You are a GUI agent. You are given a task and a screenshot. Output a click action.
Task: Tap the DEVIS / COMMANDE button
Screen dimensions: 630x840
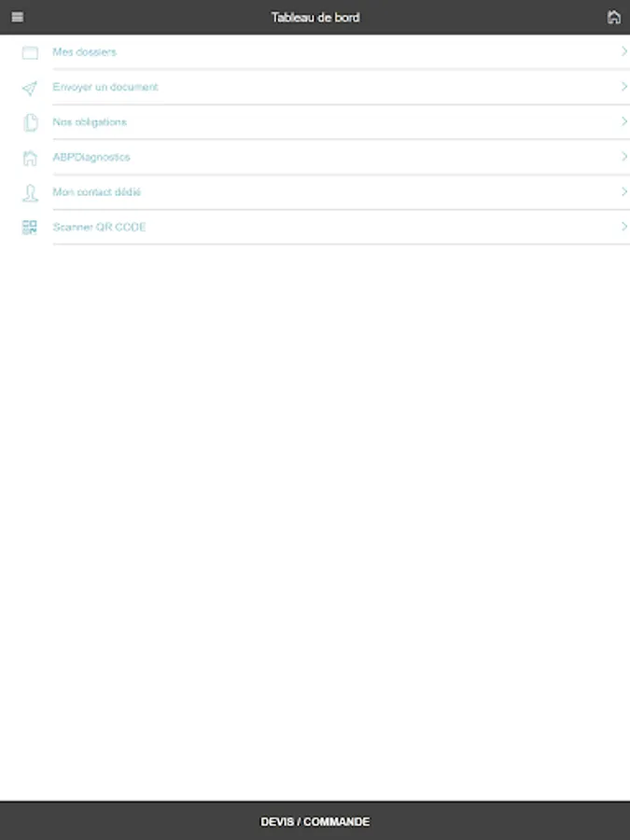pyautogui.click(x=315, y=821)
